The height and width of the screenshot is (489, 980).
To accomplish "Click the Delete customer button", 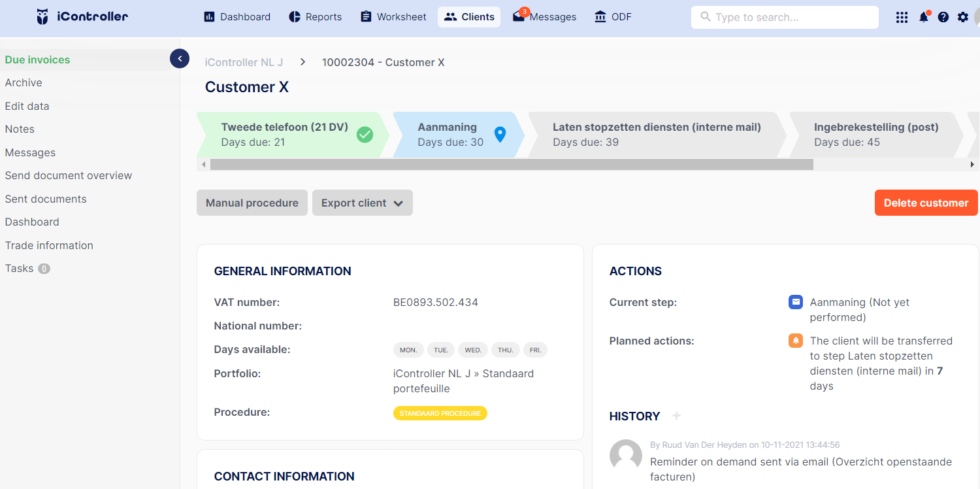I will [926, 203].
